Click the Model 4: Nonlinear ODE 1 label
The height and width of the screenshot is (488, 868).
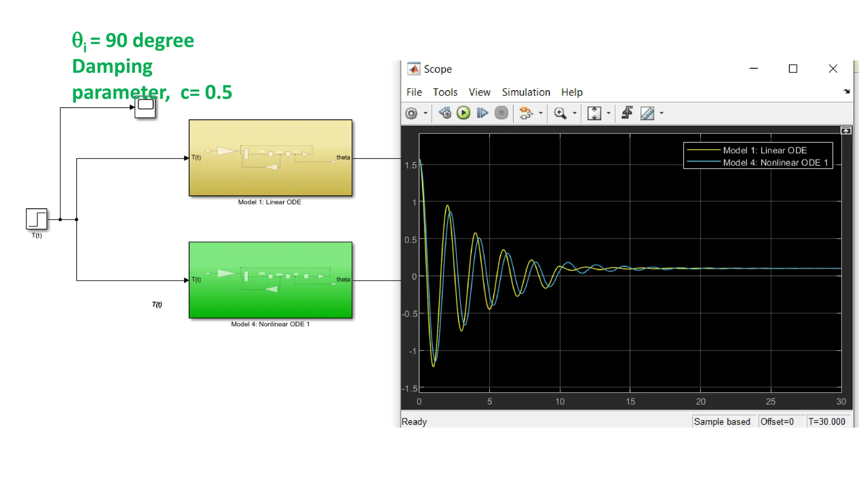coord(270,324)
